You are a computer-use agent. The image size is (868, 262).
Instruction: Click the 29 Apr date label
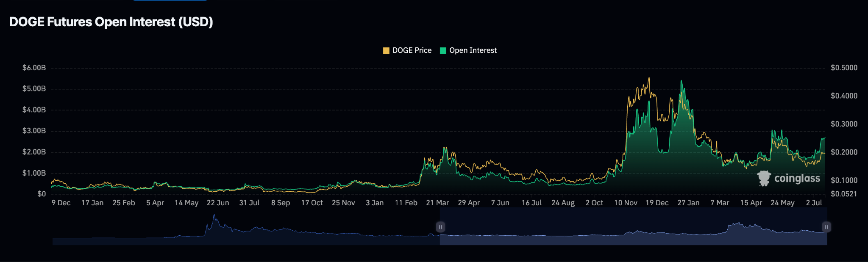469,203
